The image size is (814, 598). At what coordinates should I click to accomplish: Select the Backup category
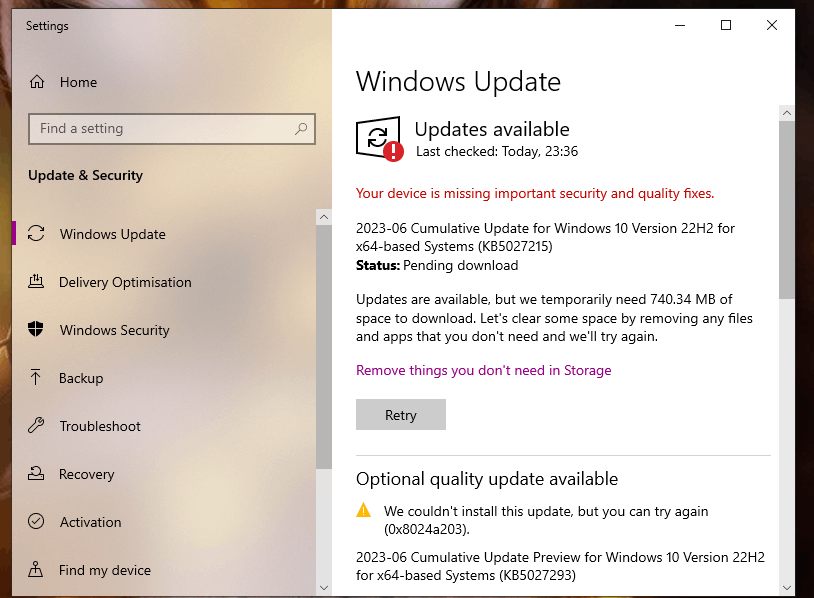(164, 378)
